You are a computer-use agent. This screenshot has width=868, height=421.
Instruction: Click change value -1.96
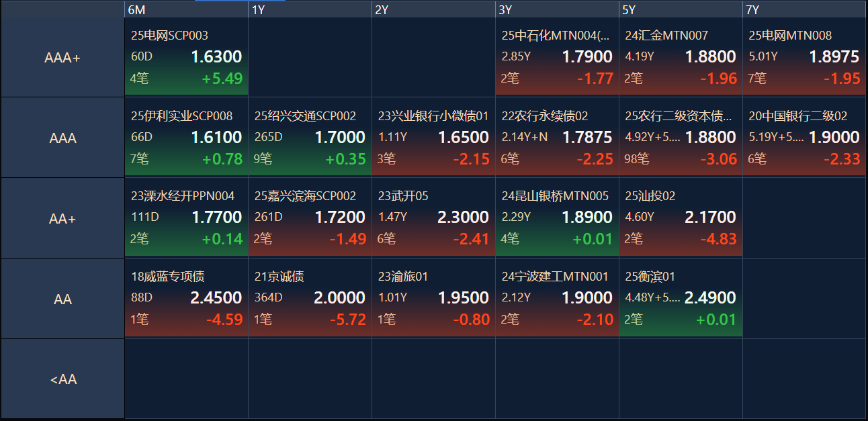coord(718,79)
